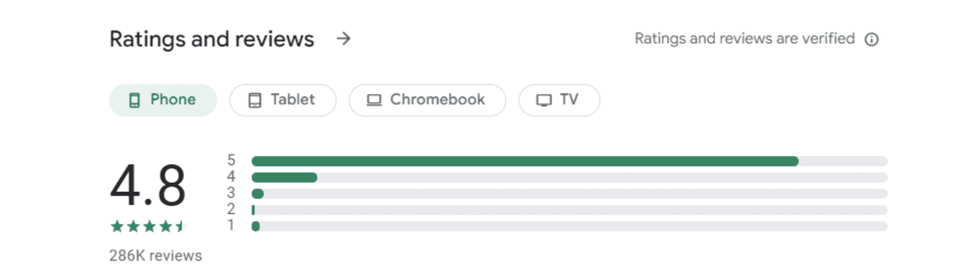The width and height of the screenshot is (980, 280).
Task: Click the 2-star rating bar
Action: pyautogui.click(x=570, y=210)
